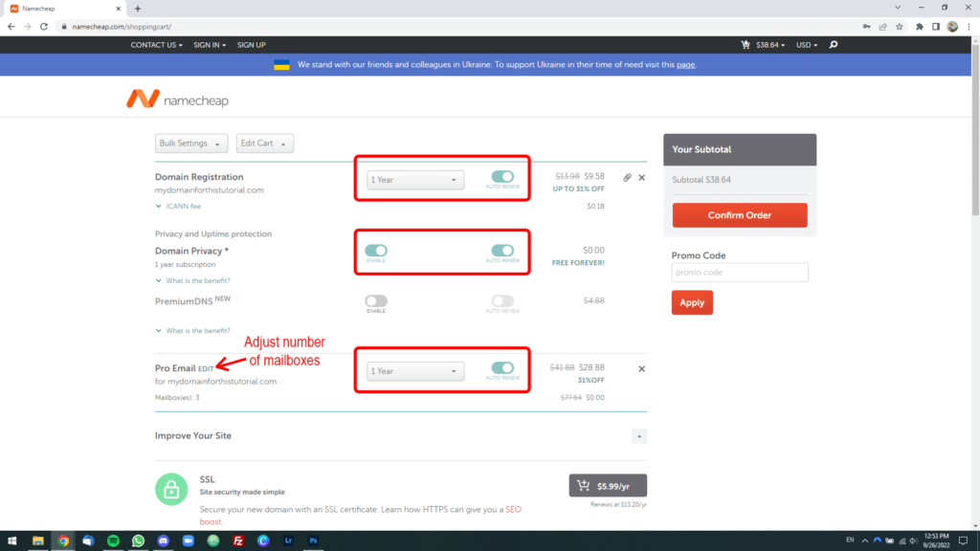Open the Ukraine support page link
The image size is (980, 551).
point(685,64)
